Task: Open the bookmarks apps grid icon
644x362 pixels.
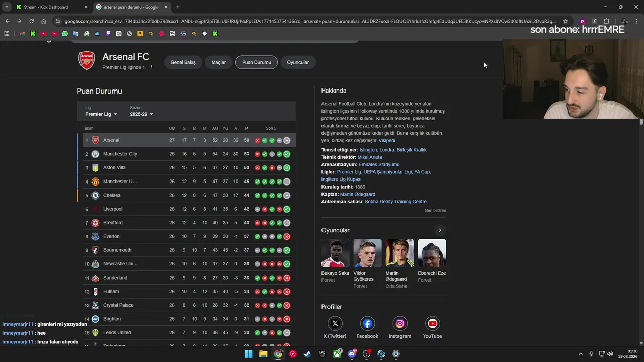Action: click(7, 34)
